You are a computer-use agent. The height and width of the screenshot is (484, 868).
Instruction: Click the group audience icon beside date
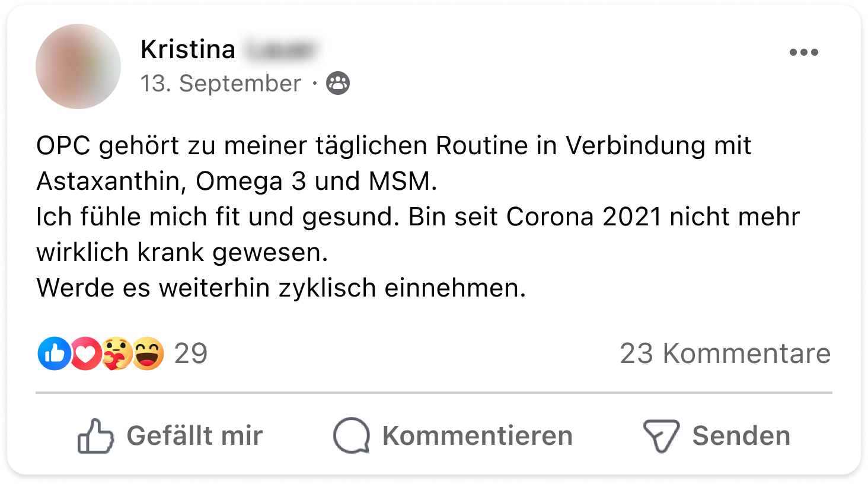(x=338, y=84)
